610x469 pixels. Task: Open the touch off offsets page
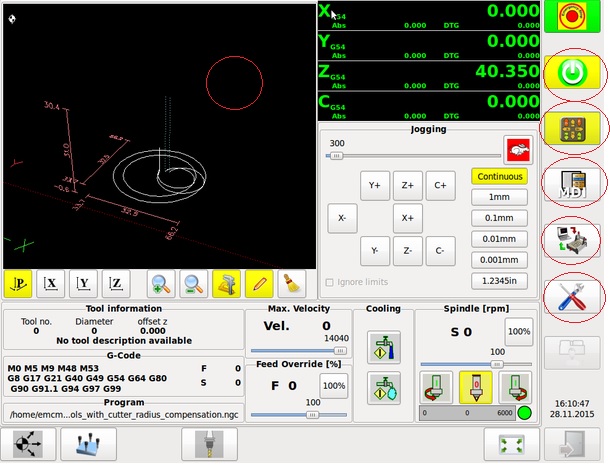(88, 444)
